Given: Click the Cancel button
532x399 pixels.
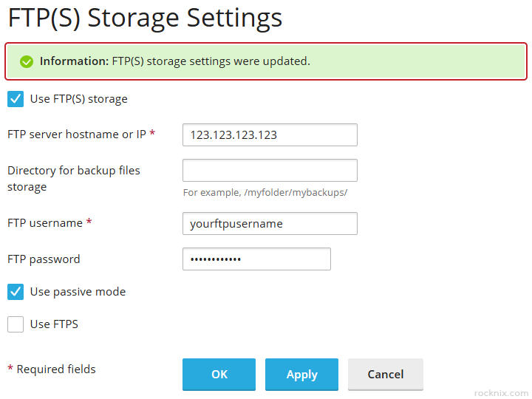Looking at the screenshot, I should pyautogui.click(x=385, y=375).
